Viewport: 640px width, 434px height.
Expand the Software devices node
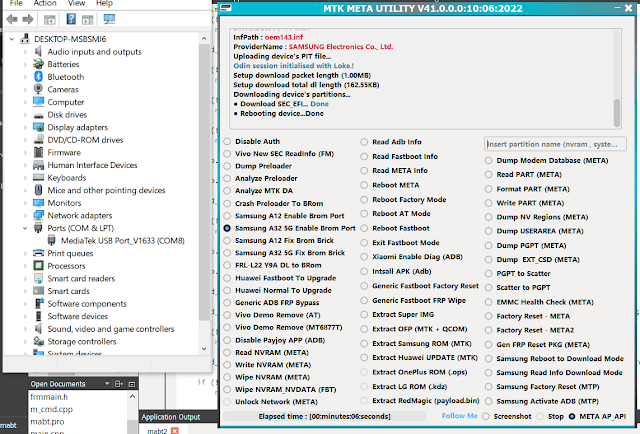tap(25, 316)
